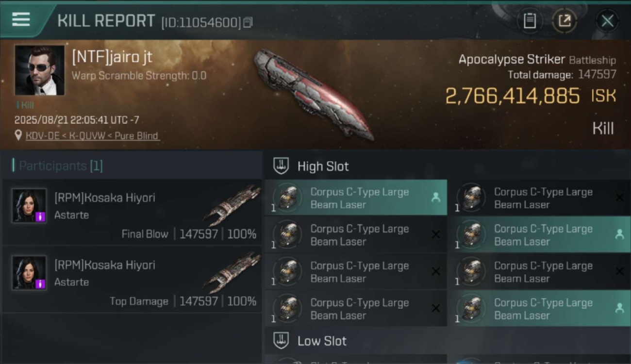Open the Final Blow Kosaka Hiyori portrait
The image size is (631, 364).
[x=29, y=206]
